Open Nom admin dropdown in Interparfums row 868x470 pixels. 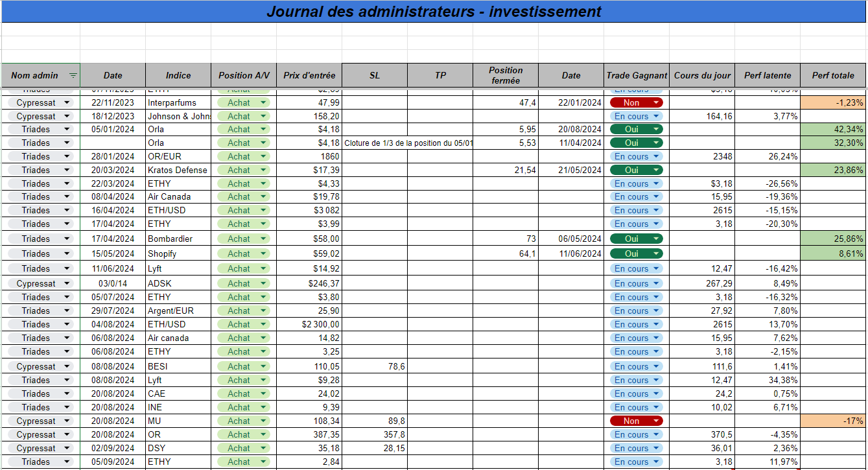pos(67,102)
